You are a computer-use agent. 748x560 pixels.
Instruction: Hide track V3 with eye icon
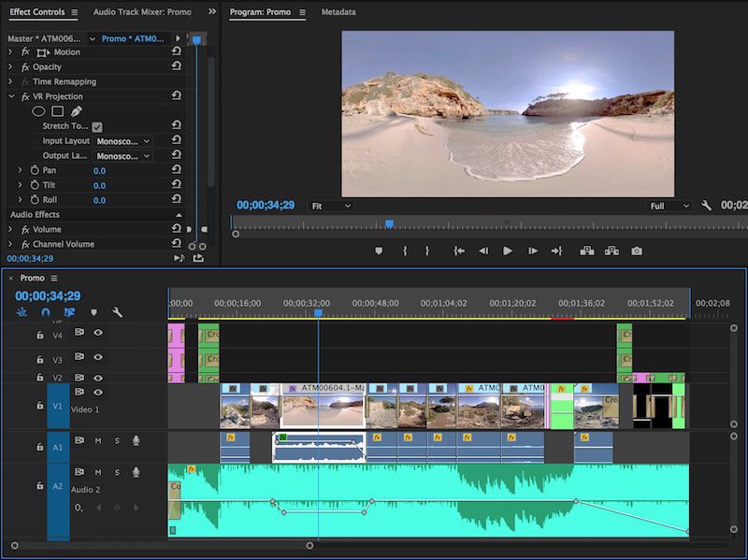pos(98,357)
